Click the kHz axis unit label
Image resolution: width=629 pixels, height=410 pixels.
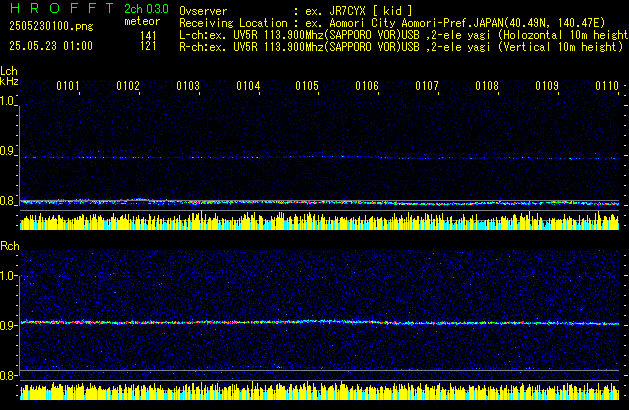click(x=9, y=81)
